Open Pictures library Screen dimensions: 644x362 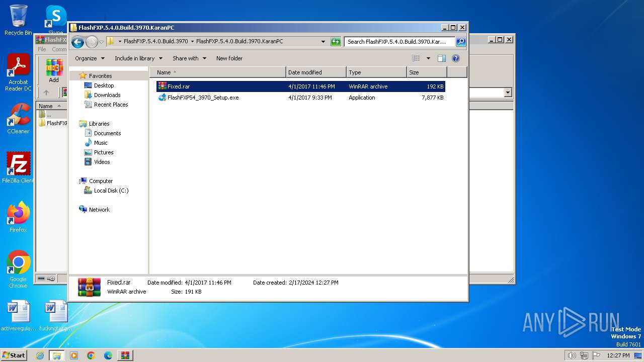pyautogui.click(x=104, y=152)
